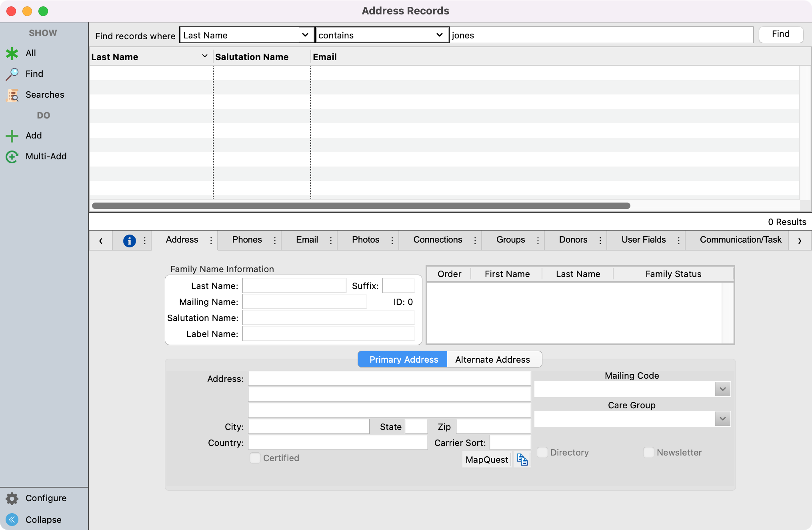Open Configure gear icon
812x530 pixels.
[12, 498]
